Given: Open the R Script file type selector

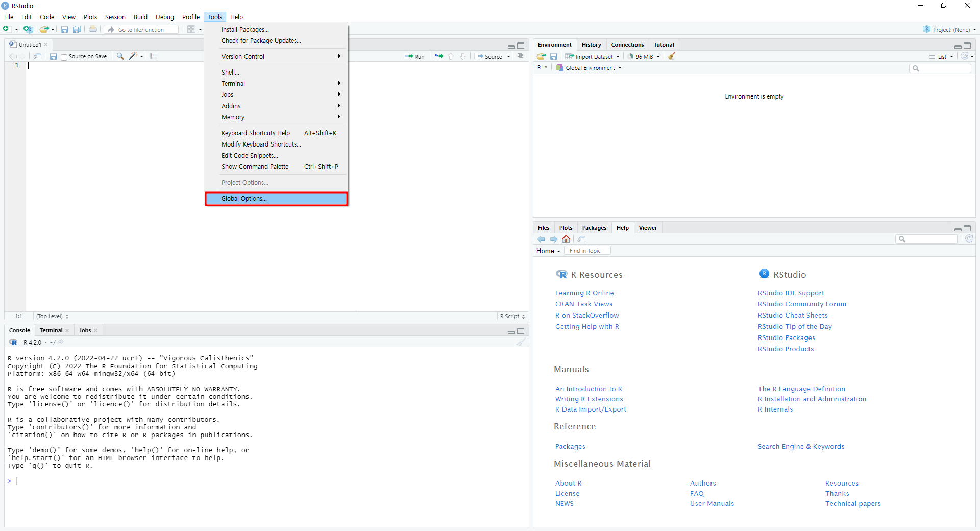Looking at the screenshot, I should 512,316.
